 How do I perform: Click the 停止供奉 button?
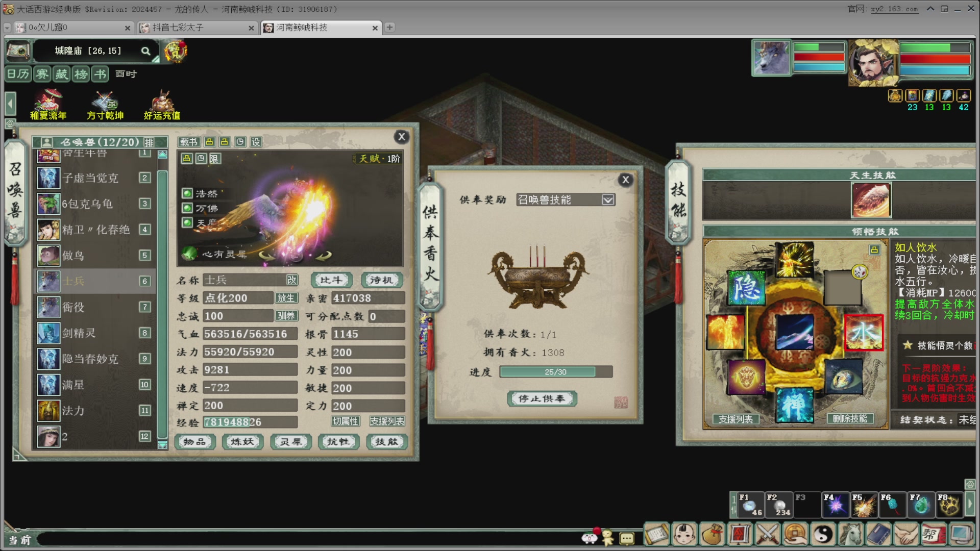(542, 398)
